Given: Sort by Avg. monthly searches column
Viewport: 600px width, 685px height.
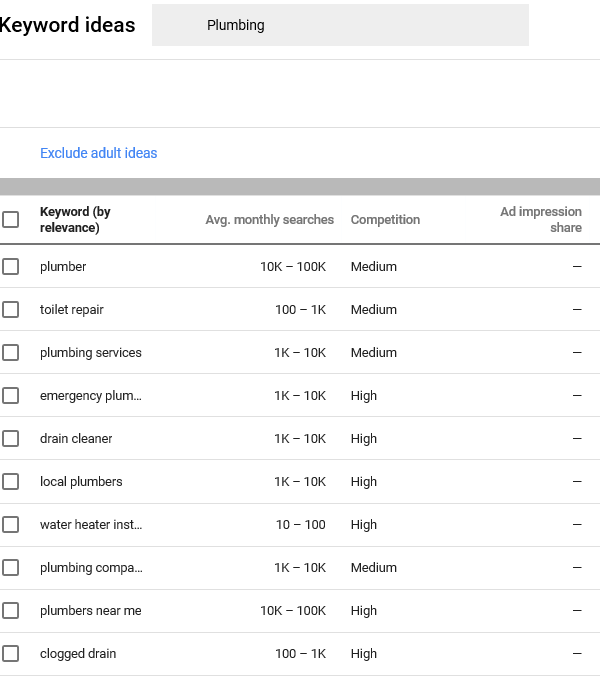Looking at the screenshot, I should pos(270,220).
